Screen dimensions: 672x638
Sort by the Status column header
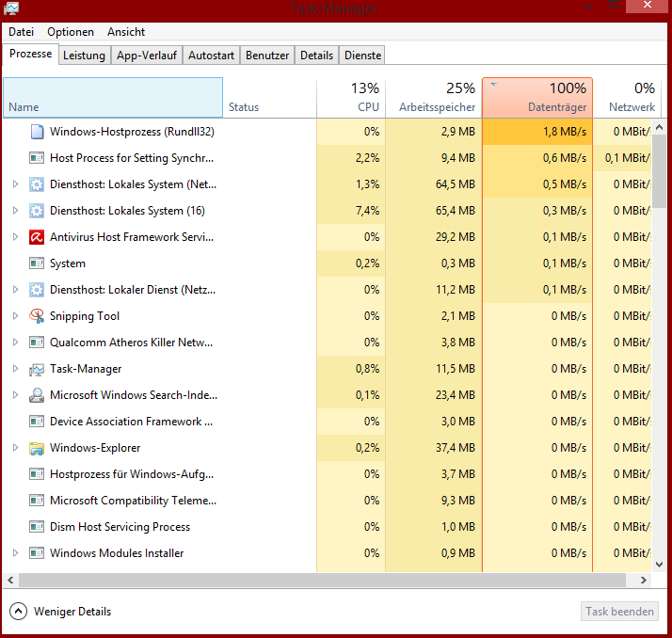pyautogui.click(x=269, y=98)
